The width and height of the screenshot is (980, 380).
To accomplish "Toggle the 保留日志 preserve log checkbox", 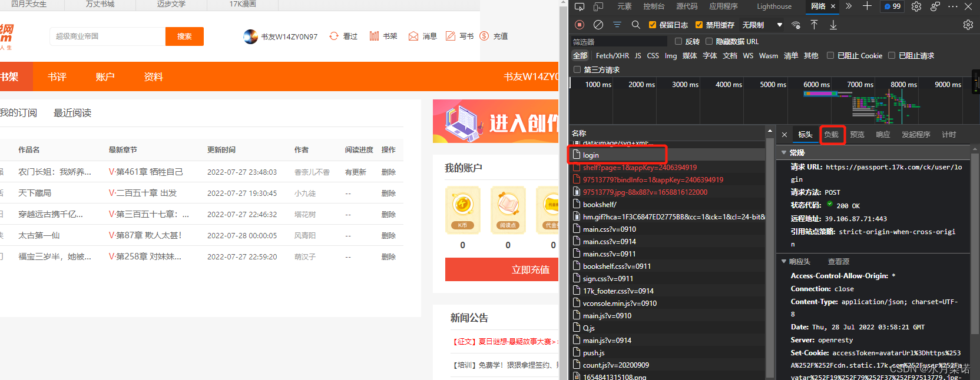I will click(652, 25).
